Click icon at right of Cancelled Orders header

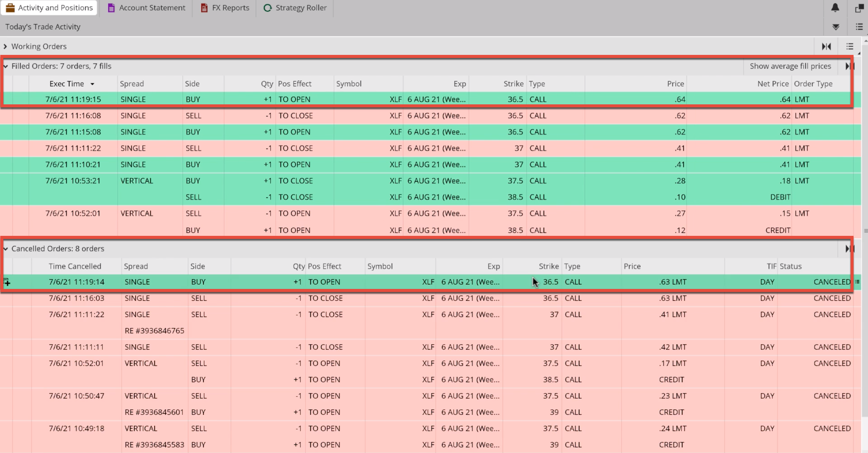(x=850, y=249)
